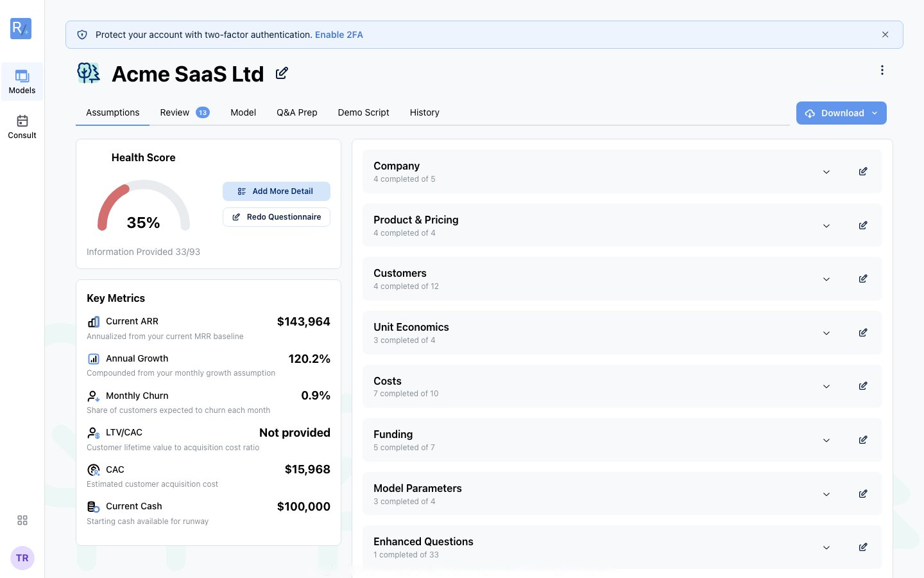Viewport: 924px width, 578px height.
Task: Open the three-dot more options menu
Action: tap(882, 70)
